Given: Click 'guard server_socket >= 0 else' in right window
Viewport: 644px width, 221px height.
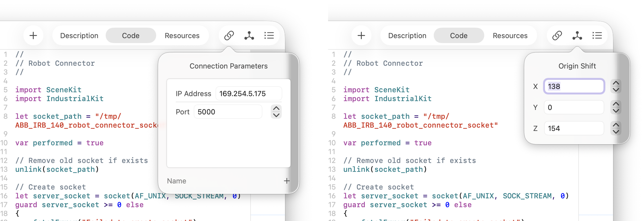Looking at the screenshot, I should click(x=408, y=205).
